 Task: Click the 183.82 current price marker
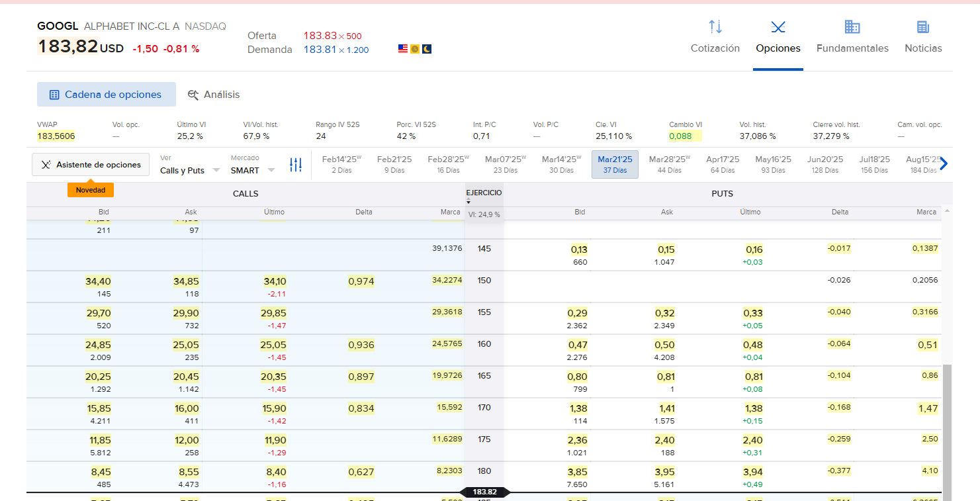pyautogui.click(x=484, y=492)
